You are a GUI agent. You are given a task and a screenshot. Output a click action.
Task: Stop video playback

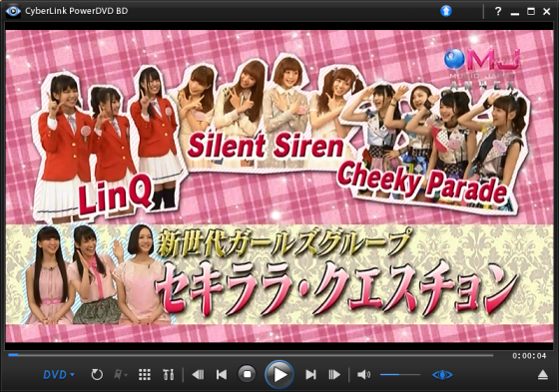pyautogui.click(x=248, y=374)
